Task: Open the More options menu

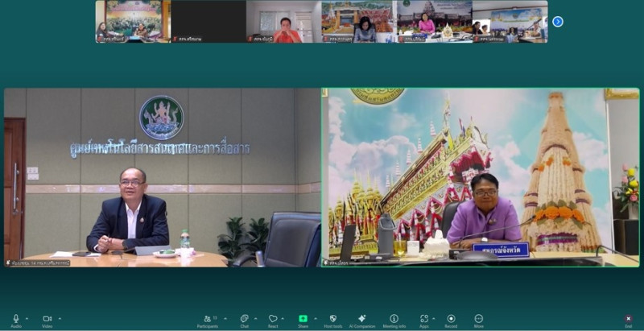Action: click(x=478, y=321)
